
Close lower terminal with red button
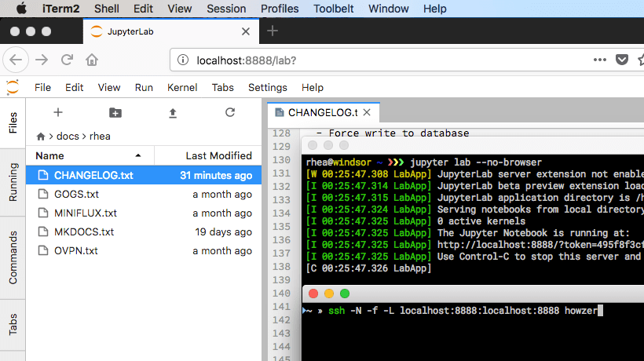(313, 294)
